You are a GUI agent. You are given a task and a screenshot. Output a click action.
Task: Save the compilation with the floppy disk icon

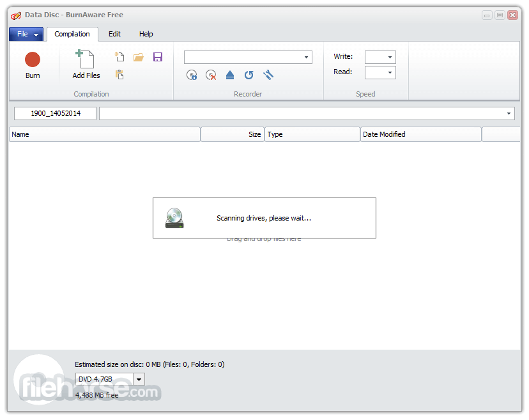[158, 57]
